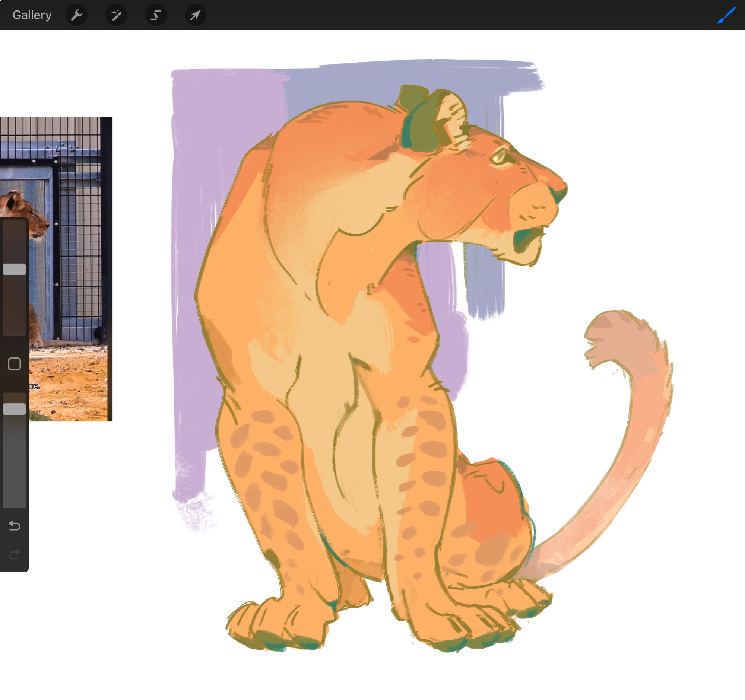This screenshot has height=700, width=745.
Task: Open the Adjustments magic wand menu
Action: coord(116,15)
